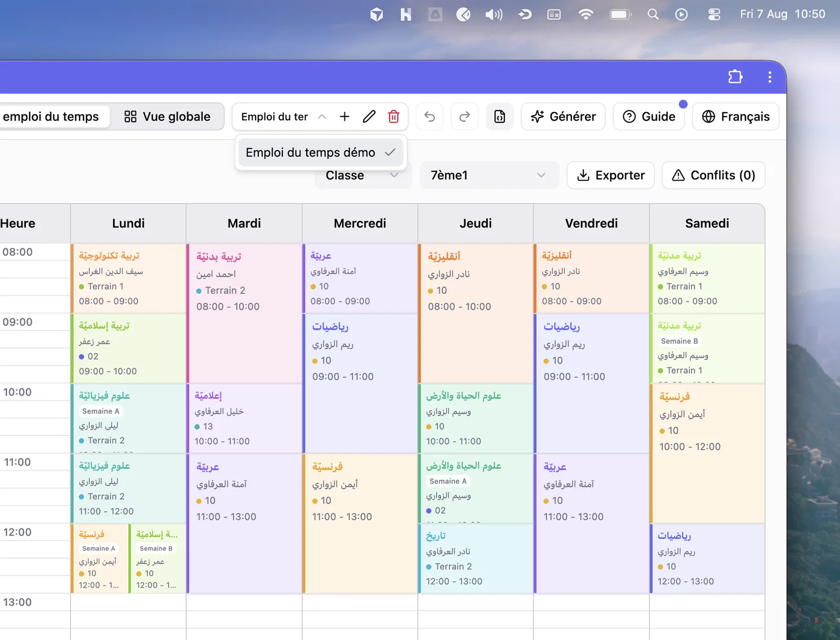The height and width of the screenshot is (640, 840).
Task: Open Control Center in menu bar
Action: (714, 14)
